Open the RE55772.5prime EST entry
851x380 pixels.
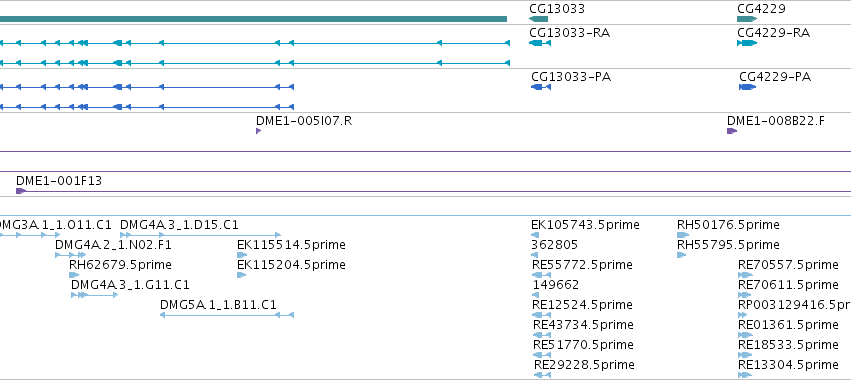(x=582, y=265)
